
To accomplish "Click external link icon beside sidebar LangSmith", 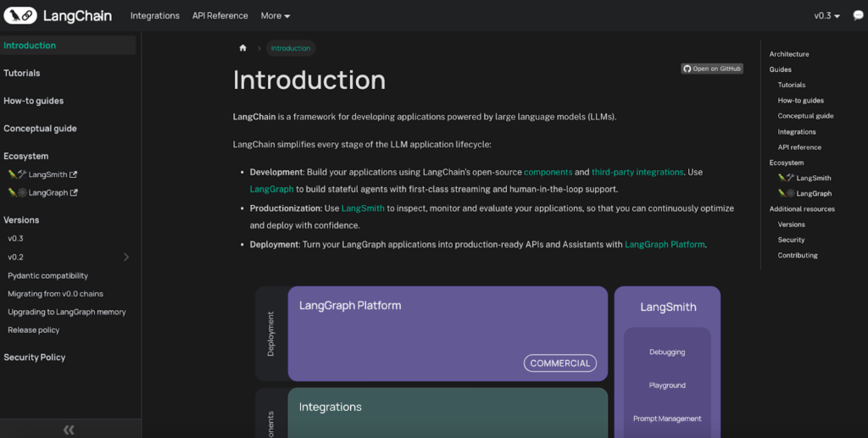I will [73, 175].
